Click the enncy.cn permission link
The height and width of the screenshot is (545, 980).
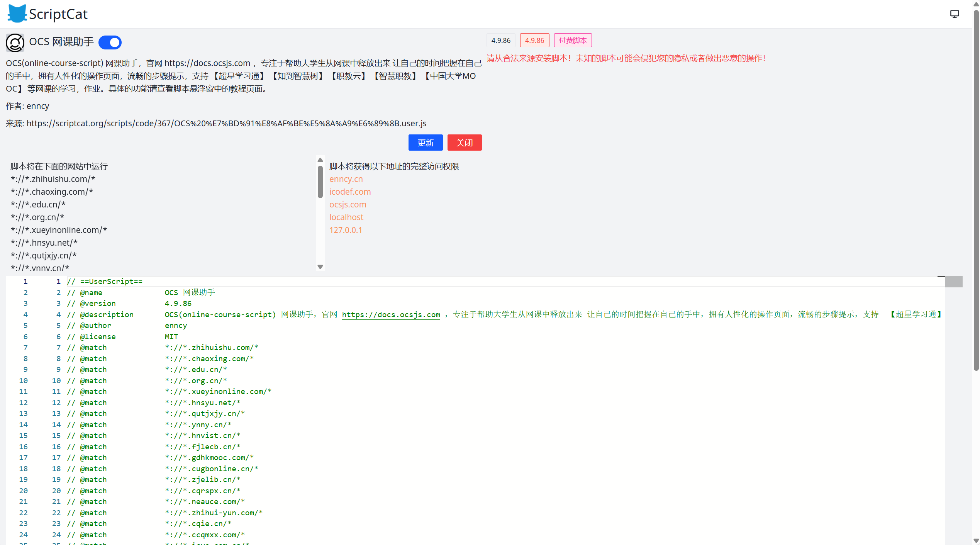coord(346,179)
